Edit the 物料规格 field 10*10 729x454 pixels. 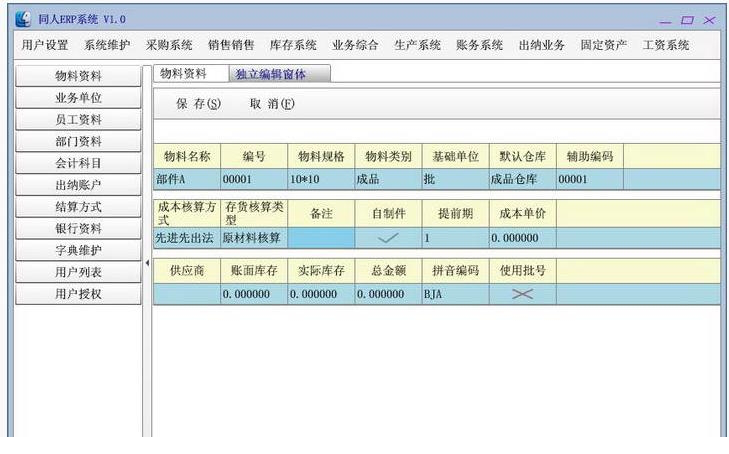(321, 179)
